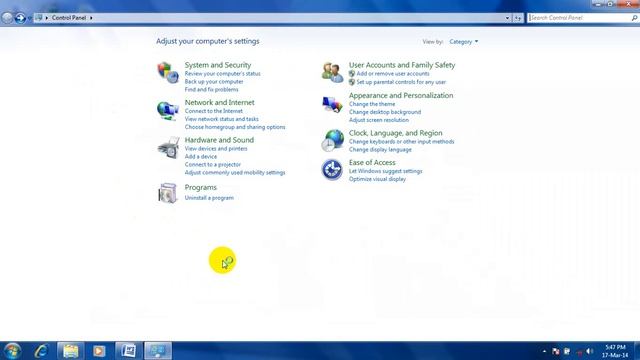Open the Programs category icon
Image resolution: width=640 pixels, height=360 pixels.
coord(168,193)
